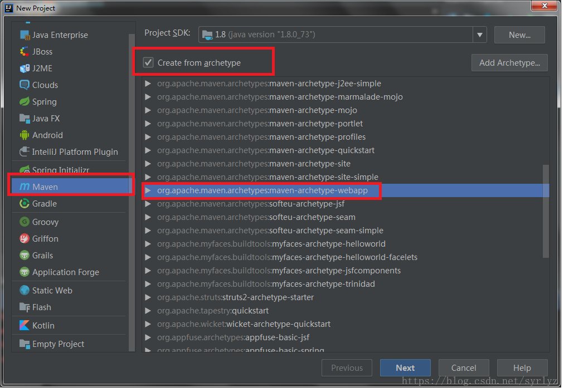Screen dimensions: 564x392
Task: Click the project type list scrollbar
Action: point(132,193)
